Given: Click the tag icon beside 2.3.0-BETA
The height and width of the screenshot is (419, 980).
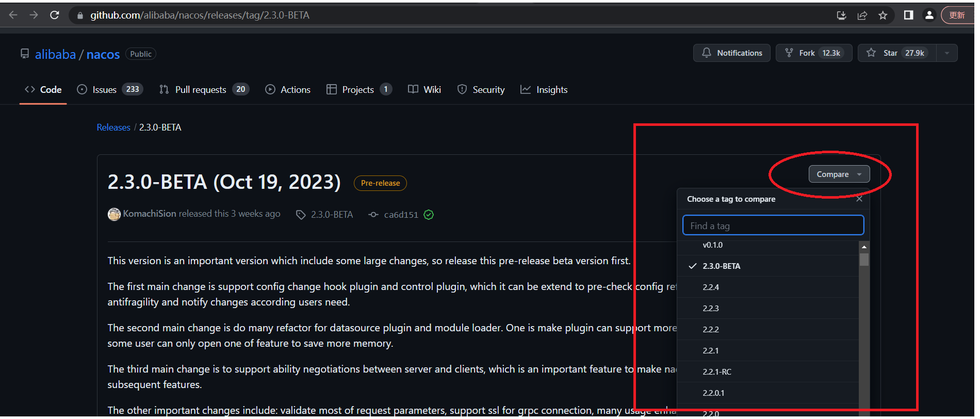Looking at the screenshot, I should coord(301,215).
